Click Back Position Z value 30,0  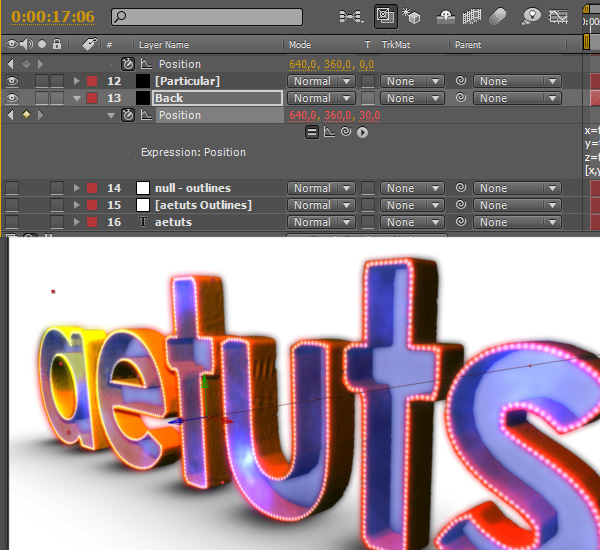[370, 115]
